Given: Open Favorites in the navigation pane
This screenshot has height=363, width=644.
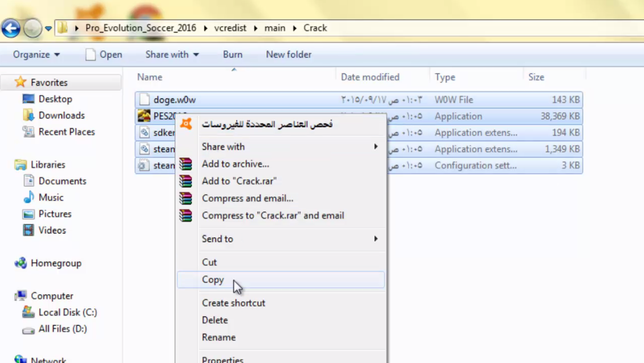Looking at the screenshot, I should click(49, 82).
